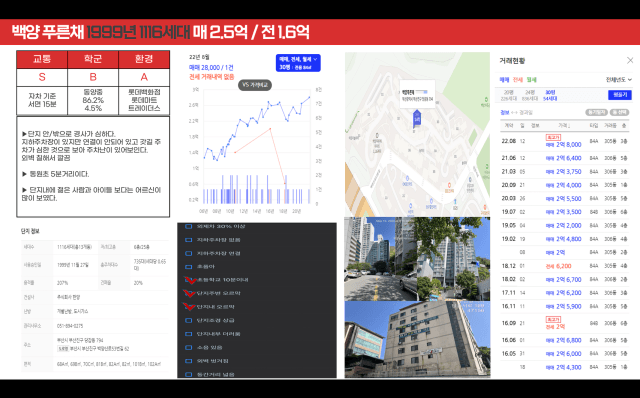Click the B grade under 학군
Screen dimensions: 640x398
93,77
